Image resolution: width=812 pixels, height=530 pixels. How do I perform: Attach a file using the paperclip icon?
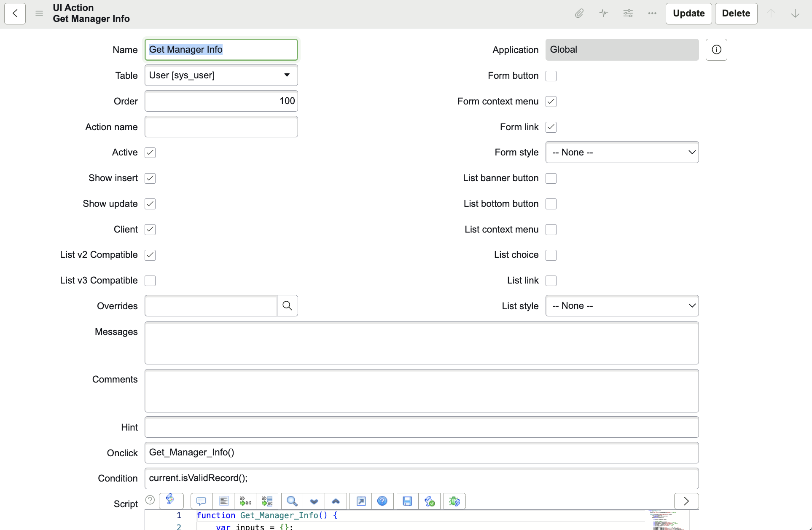click(x=579, y=13)
